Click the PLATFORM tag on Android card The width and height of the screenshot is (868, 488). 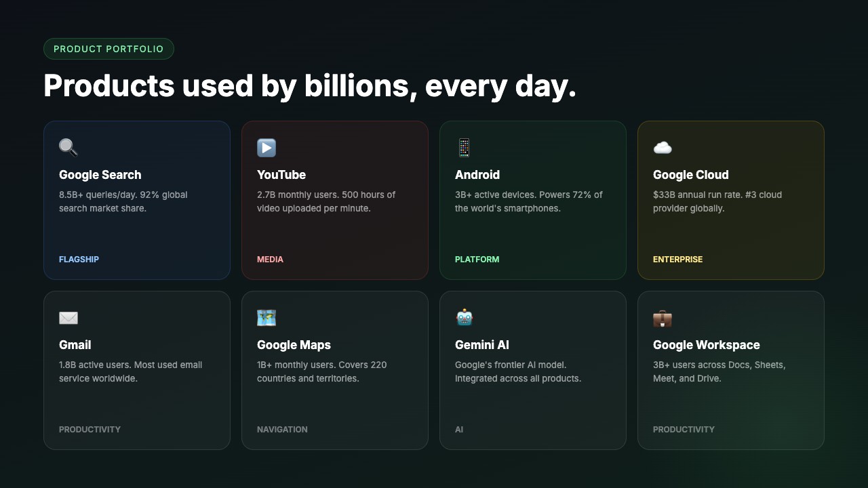477,260
